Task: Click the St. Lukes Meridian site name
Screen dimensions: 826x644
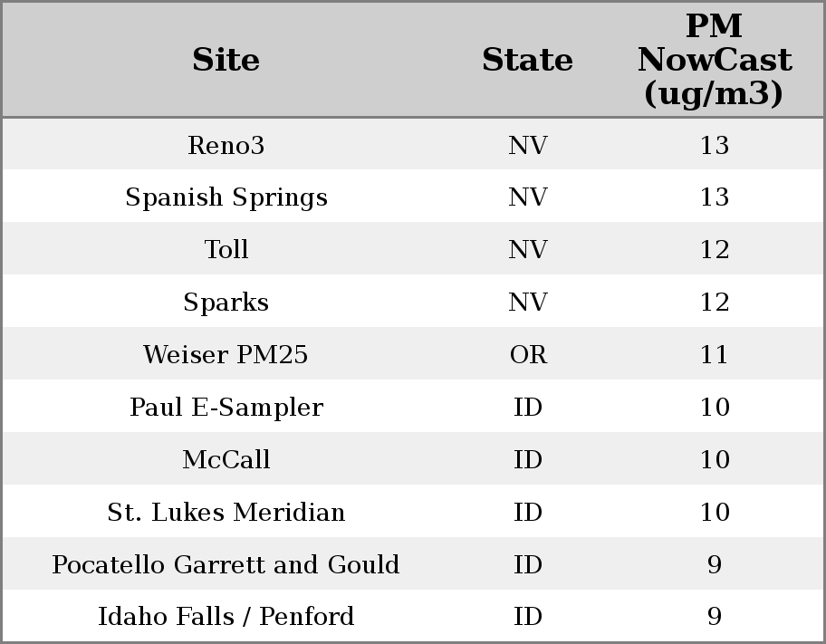Action: click(x=226, y=513)
